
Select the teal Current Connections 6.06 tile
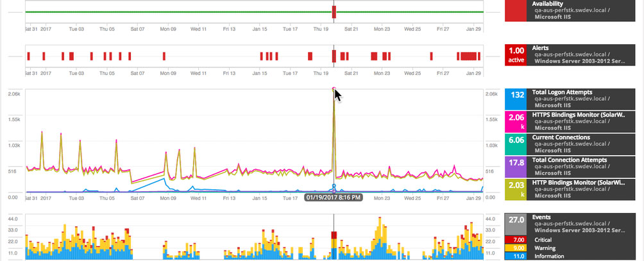[516, 144]
